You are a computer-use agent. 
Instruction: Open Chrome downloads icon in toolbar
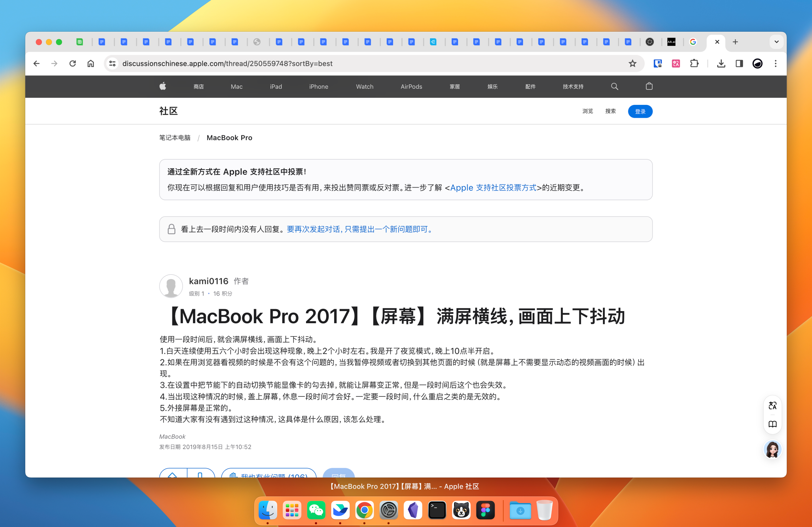[x=721, y=63]
